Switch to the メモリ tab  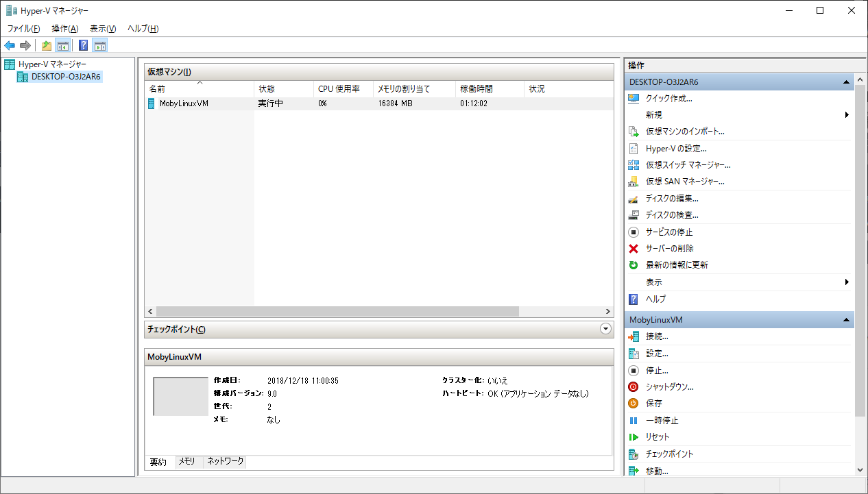186,462
